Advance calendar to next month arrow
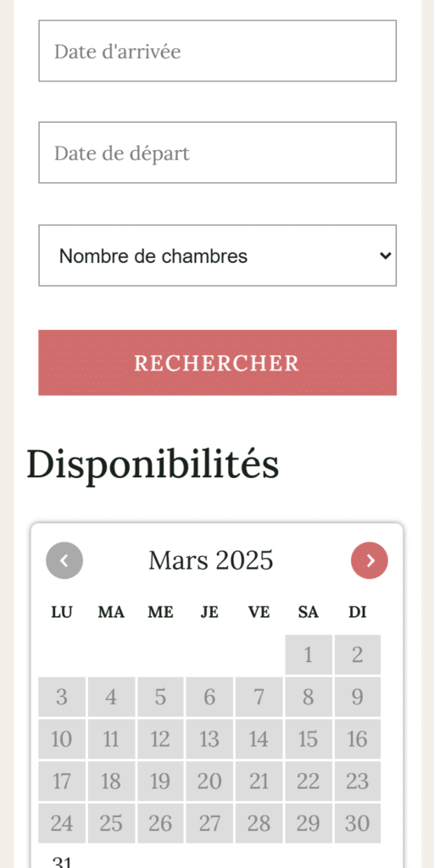This screenshot has width=434, height=868. [x=370, y=560]
